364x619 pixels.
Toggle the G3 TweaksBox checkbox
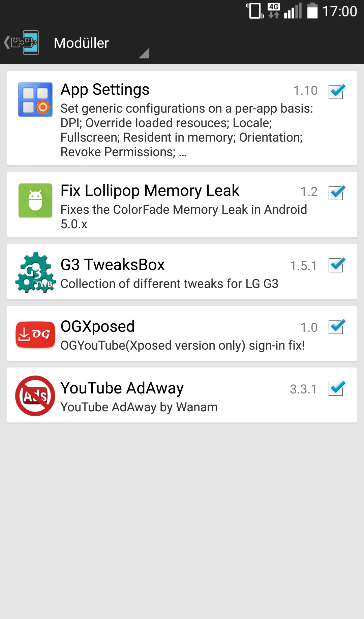click(336, 265)
